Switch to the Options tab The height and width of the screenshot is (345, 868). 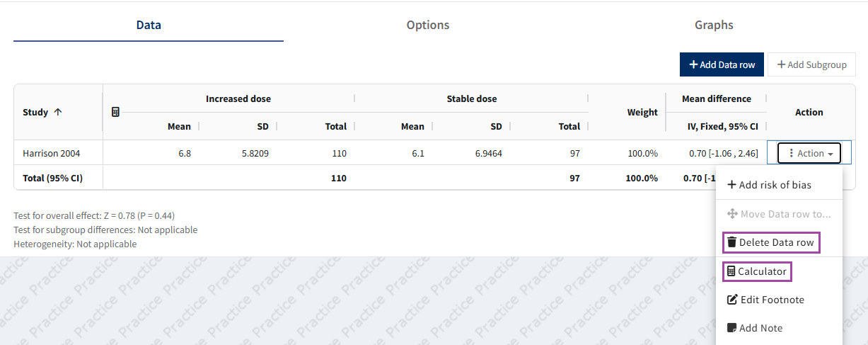428,25
